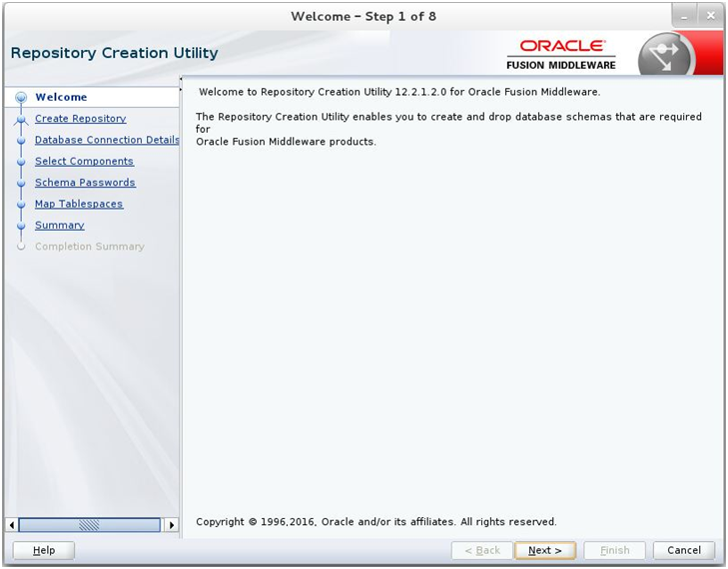
Task: Click the Create Repository step node icon
Action: point(21,120)
